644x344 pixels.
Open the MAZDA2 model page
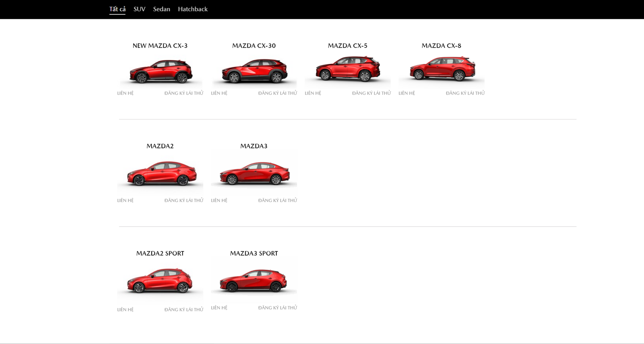click(x=160, y=146)
